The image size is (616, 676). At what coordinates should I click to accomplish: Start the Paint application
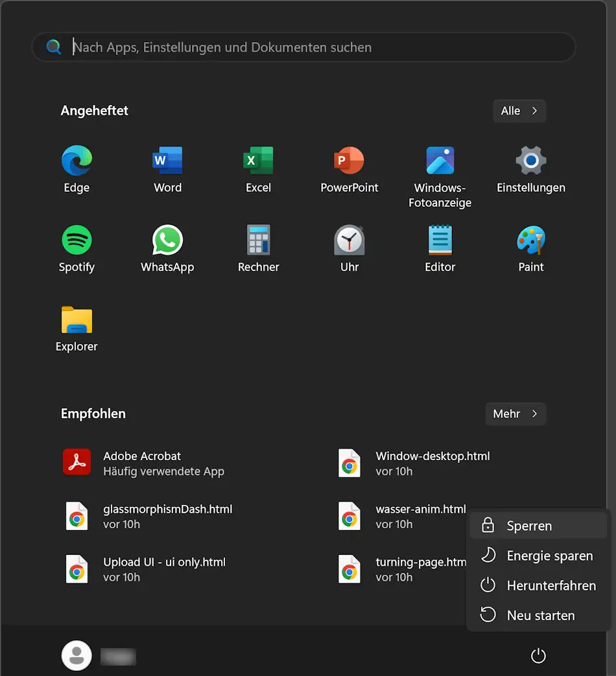(530, 248)
